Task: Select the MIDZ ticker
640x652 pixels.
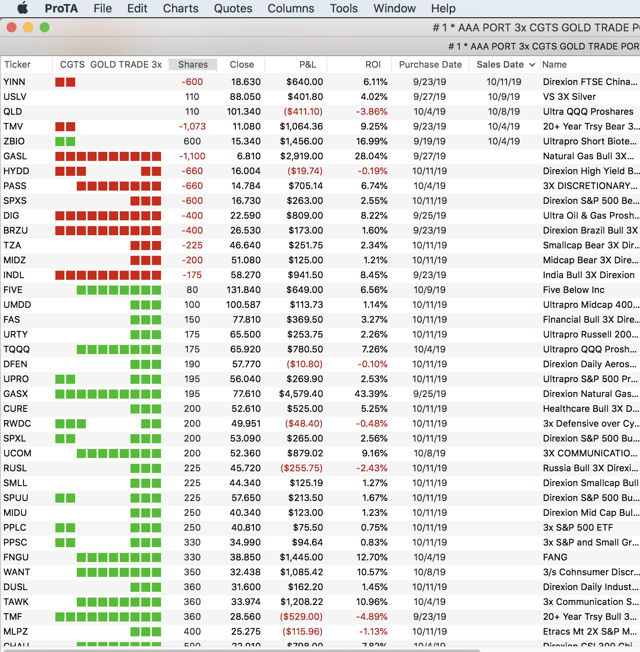Action: 15,260
